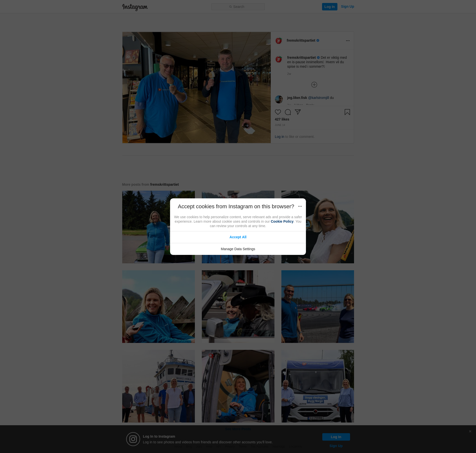Open thumbnail with man in cowboy hat
Viewport: 476px width, 453px height.
point(238,306)
